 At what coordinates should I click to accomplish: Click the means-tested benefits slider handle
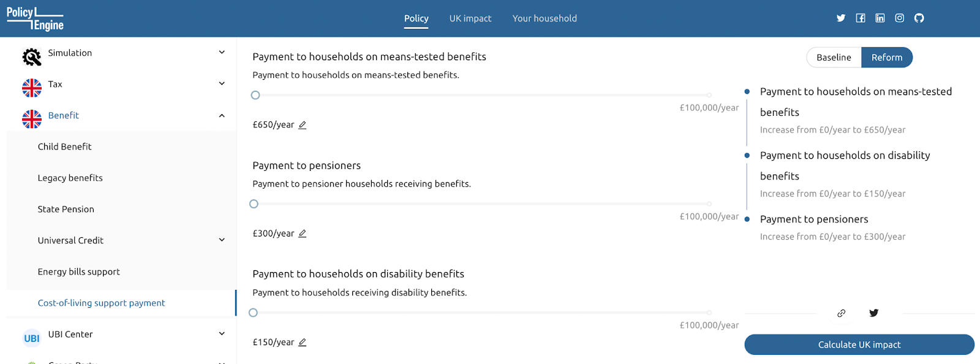tap(255, 95)
